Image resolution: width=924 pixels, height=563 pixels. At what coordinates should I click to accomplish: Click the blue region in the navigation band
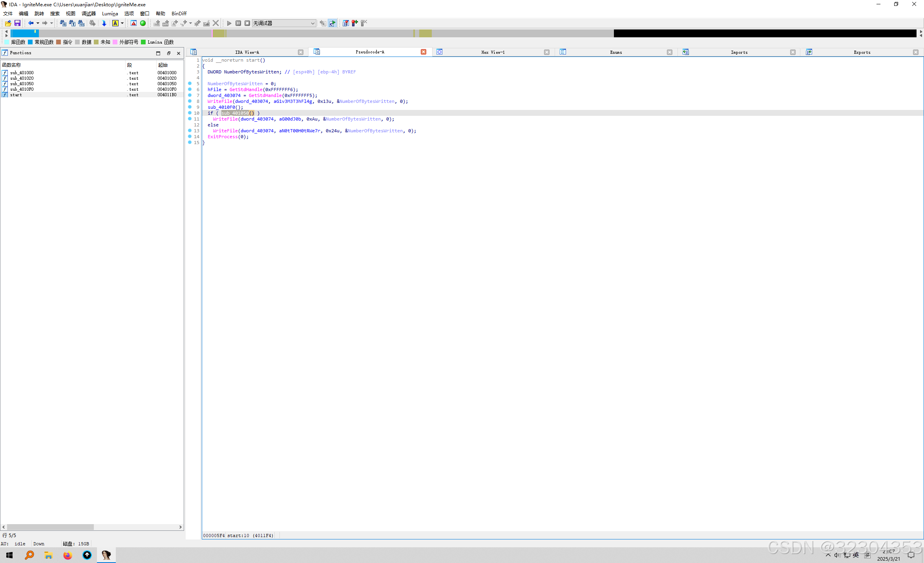(x=24, y=33)
